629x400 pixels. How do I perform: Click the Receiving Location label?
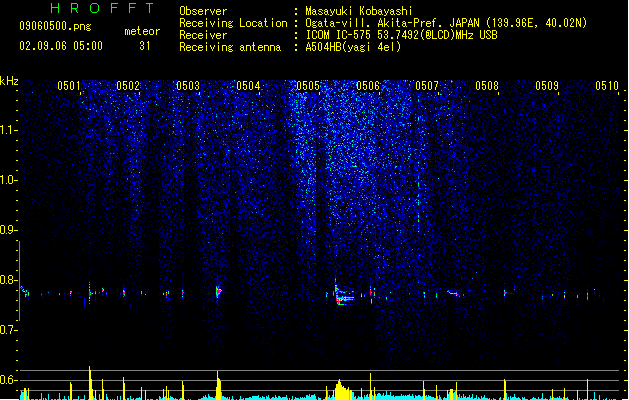[233, 23]
